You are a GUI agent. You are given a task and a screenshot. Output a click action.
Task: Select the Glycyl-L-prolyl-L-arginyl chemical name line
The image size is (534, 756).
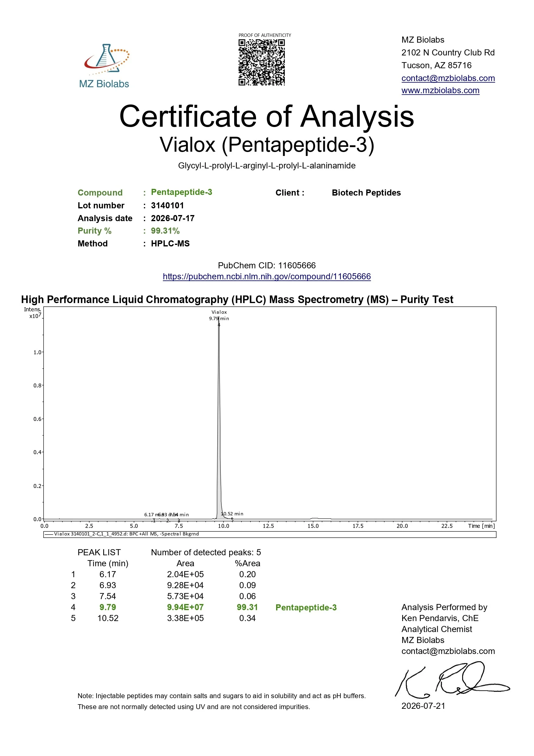click(x=267, y=166)
